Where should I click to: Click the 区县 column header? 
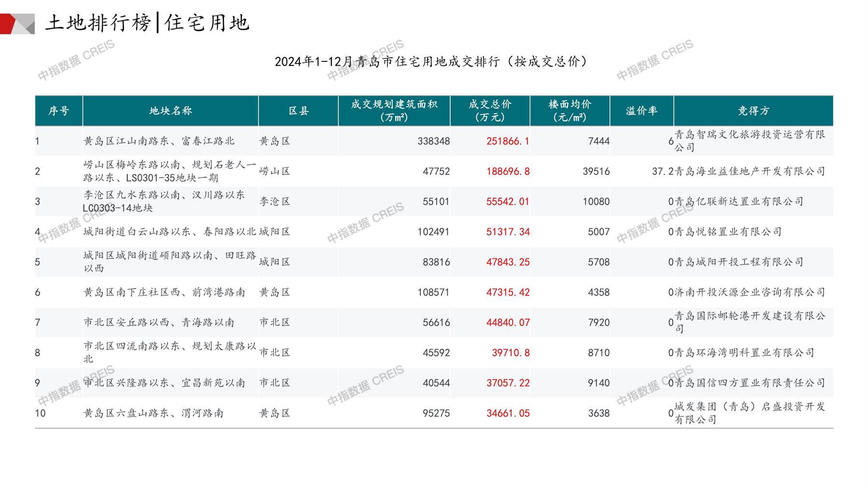coord(299,111)
